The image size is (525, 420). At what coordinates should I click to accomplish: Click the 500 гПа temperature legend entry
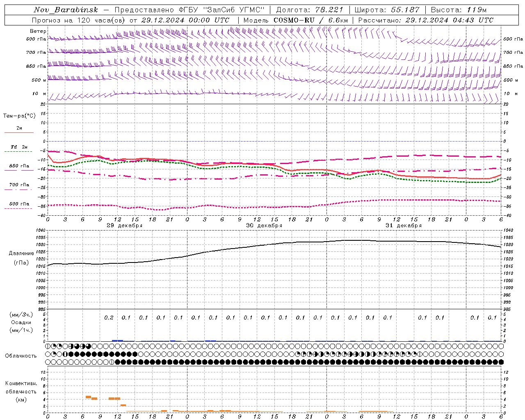click(19, 204)
